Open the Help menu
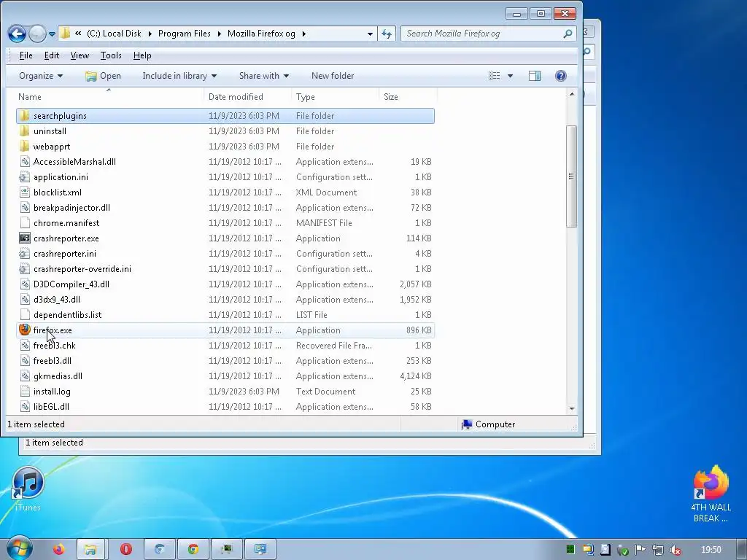The height and width of the screenshot is (560, 747). tap(142, 55)
